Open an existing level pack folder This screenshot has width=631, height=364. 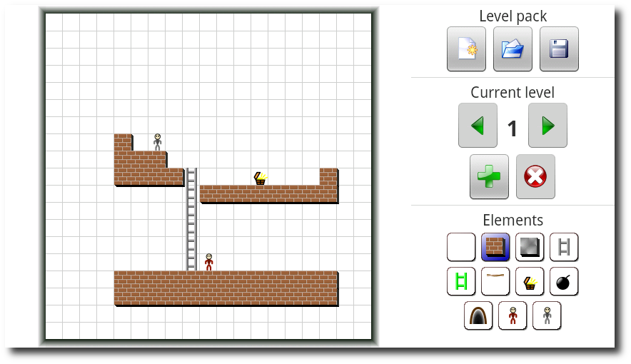pyautogui.click(x=513, y=49)
